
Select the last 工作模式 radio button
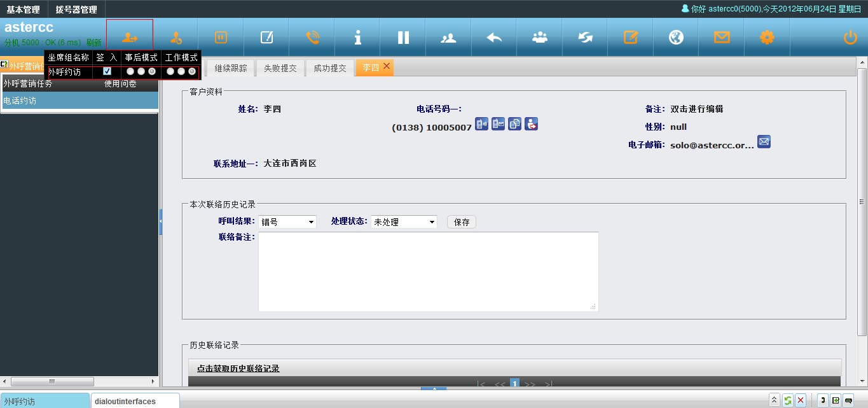coord(192,71)
